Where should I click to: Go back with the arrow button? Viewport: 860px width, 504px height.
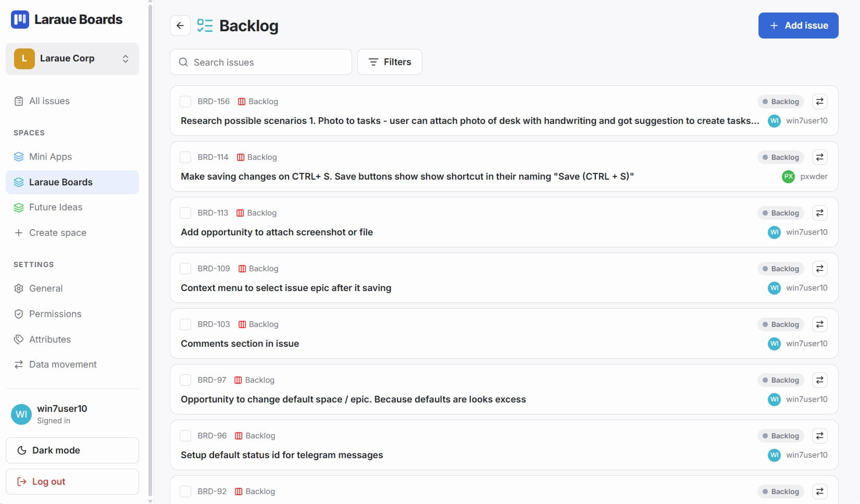pos(180,26)
